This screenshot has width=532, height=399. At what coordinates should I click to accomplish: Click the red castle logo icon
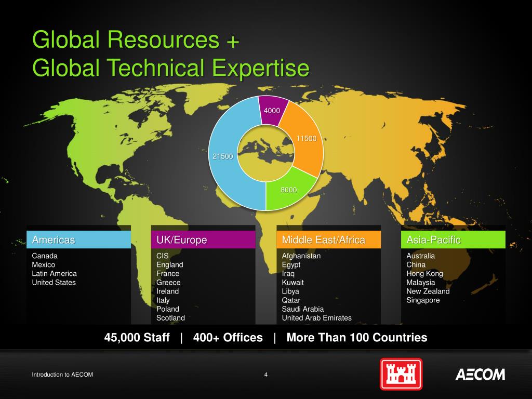[x=401, y=374]
